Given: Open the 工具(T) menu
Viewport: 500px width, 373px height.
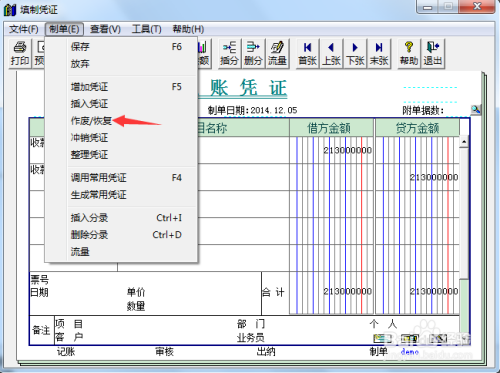Looking at the screenshot, I should [x=147, y=29].
